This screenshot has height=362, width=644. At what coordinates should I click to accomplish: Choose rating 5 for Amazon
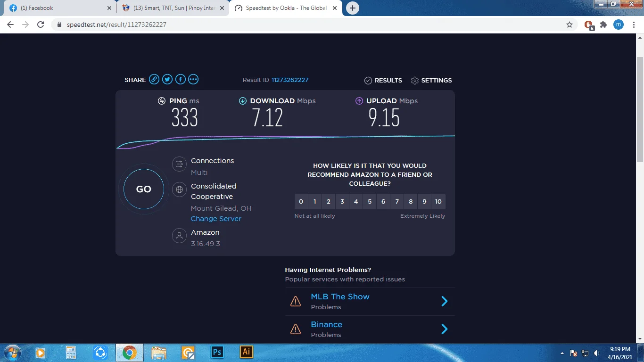tap(370, 201)
